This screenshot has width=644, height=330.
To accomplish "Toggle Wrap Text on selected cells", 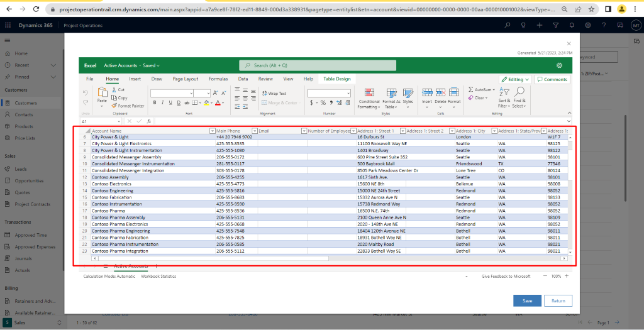I will coord(274,93).
